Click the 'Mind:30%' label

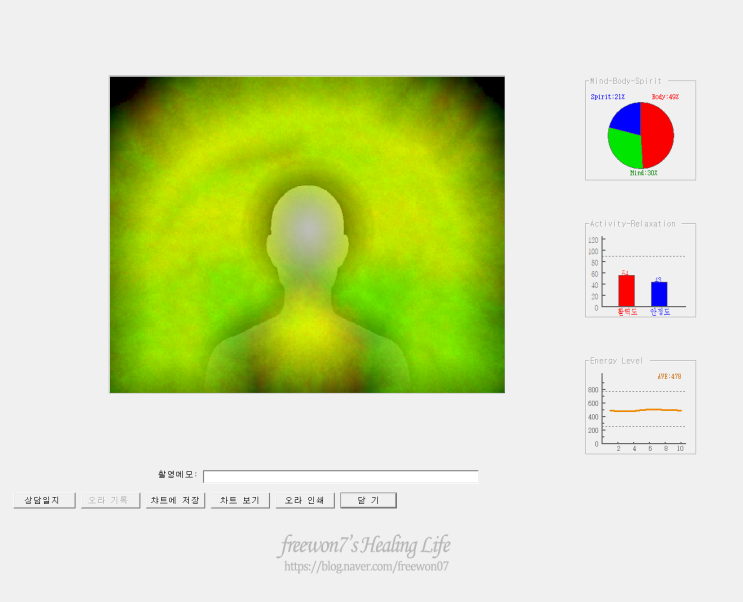(643, 173)
